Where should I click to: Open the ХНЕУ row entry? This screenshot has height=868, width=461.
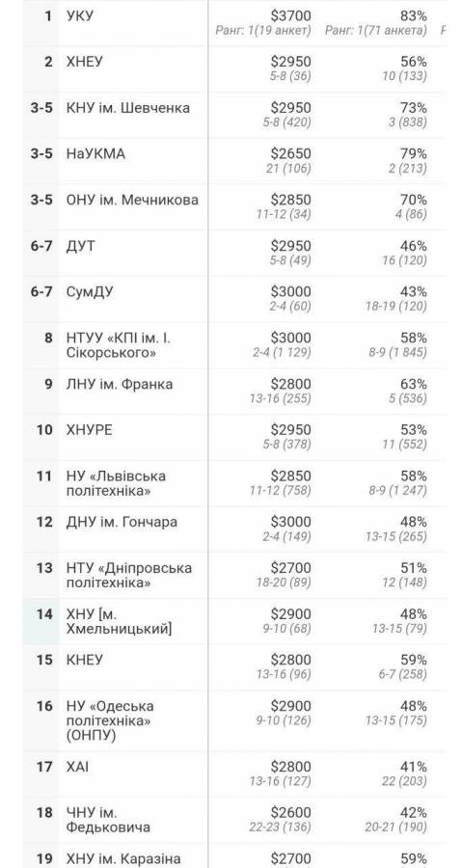pyautogui.click(x=84, y=62)
